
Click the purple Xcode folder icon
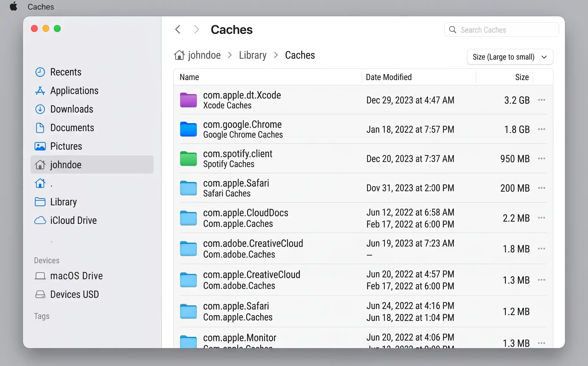point(188,100)
